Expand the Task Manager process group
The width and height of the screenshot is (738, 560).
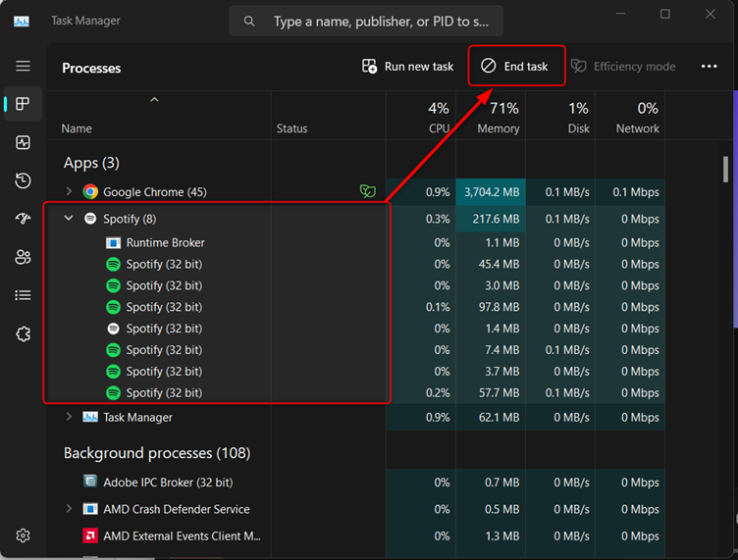[69, 417]
